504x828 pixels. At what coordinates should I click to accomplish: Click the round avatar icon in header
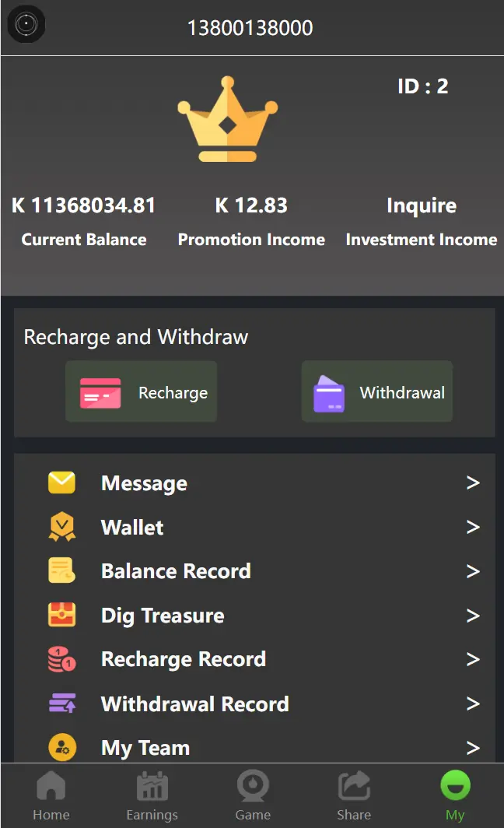(x=26, y=25)
